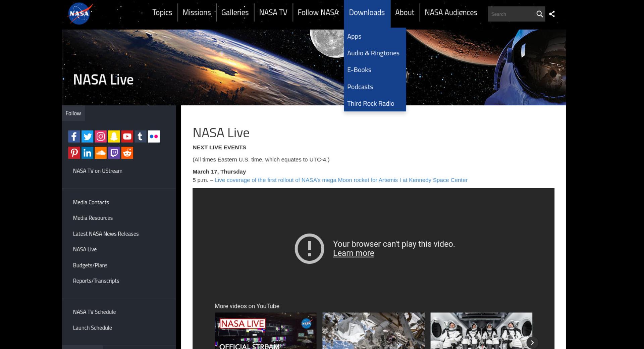Open the spacewalk video thumbnail
Screen dimensions: 644x349
click(373, 331)
